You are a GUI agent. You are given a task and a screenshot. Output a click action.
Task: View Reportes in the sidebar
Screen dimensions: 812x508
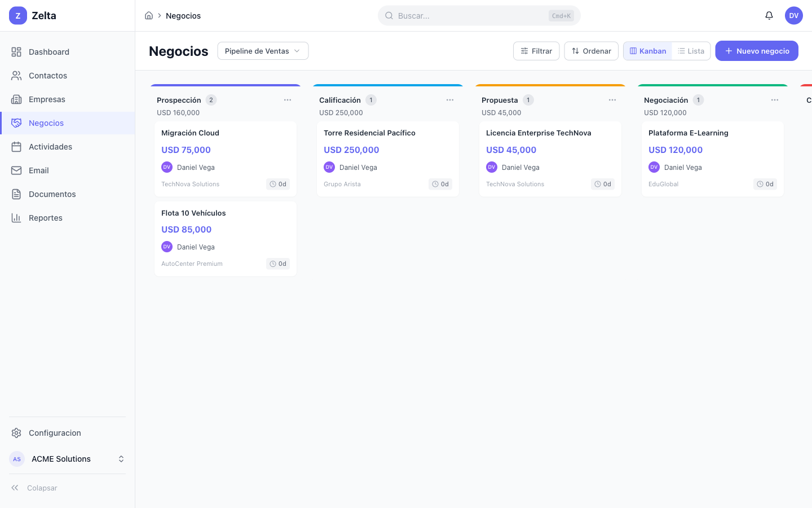(45, 217)
